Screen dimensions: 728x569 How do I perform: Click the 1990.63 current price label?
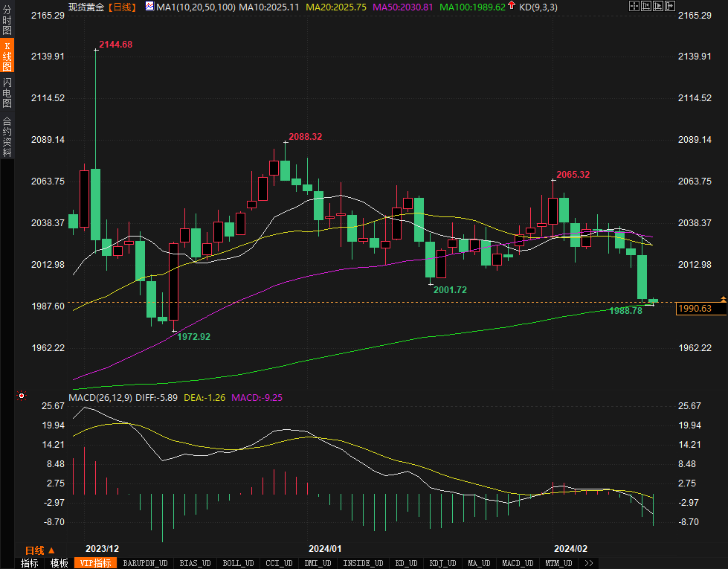point(700,309)
